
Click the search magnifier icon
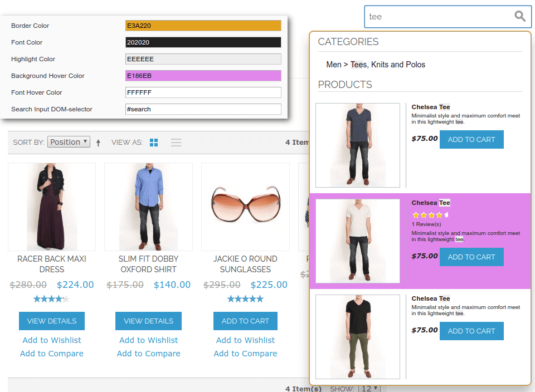tap(519, 16)
